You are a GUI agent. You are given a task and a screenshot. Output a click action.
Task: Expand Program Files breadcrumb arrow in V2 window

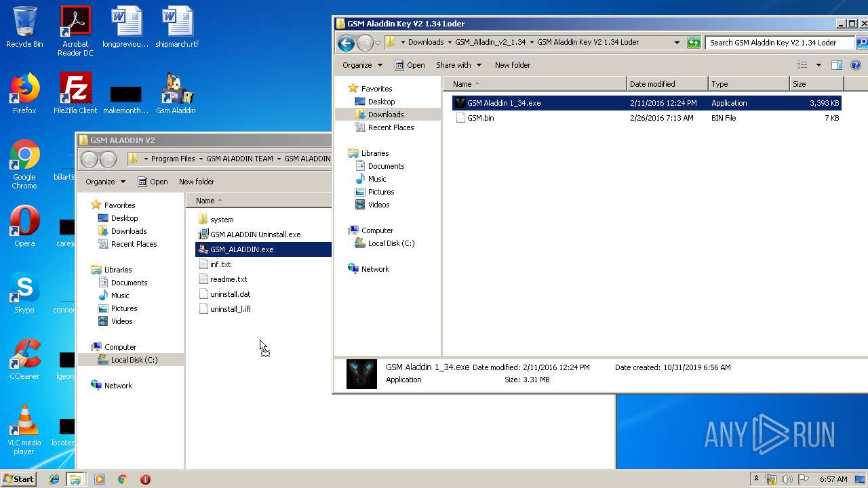tap(200, 159)
